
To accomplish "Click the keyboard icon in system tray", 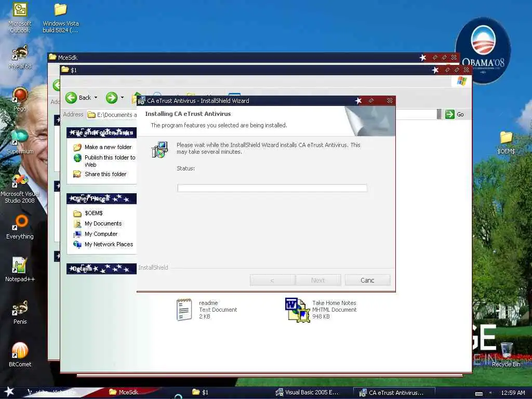I will pos(478,393).
